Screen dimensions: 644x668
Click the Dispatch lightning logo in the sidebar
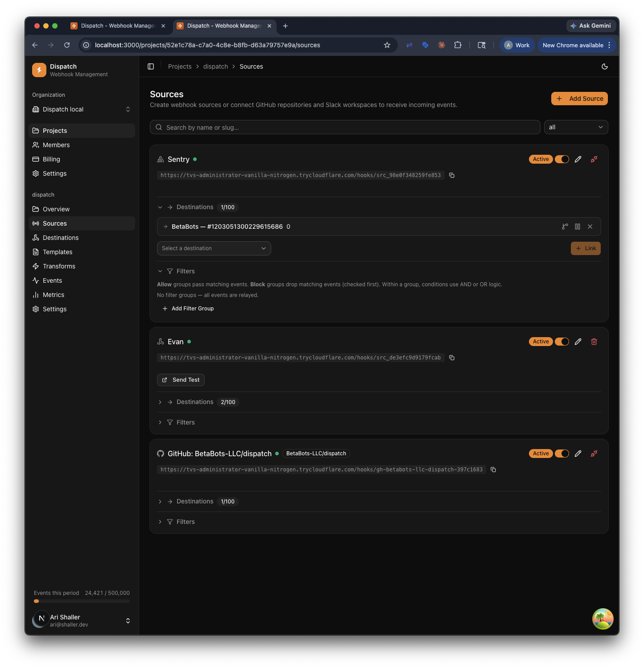pyautogui.click(x=39, y=70)
